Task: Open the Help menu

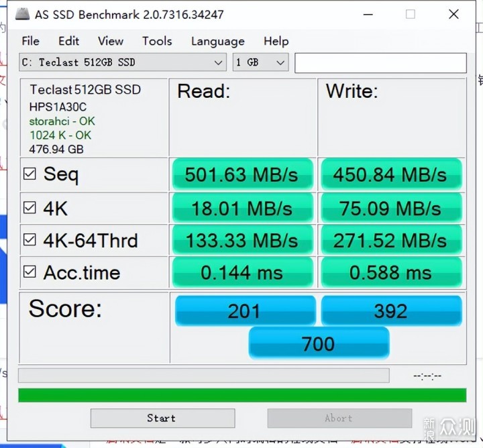Action: tap(276, 41)
